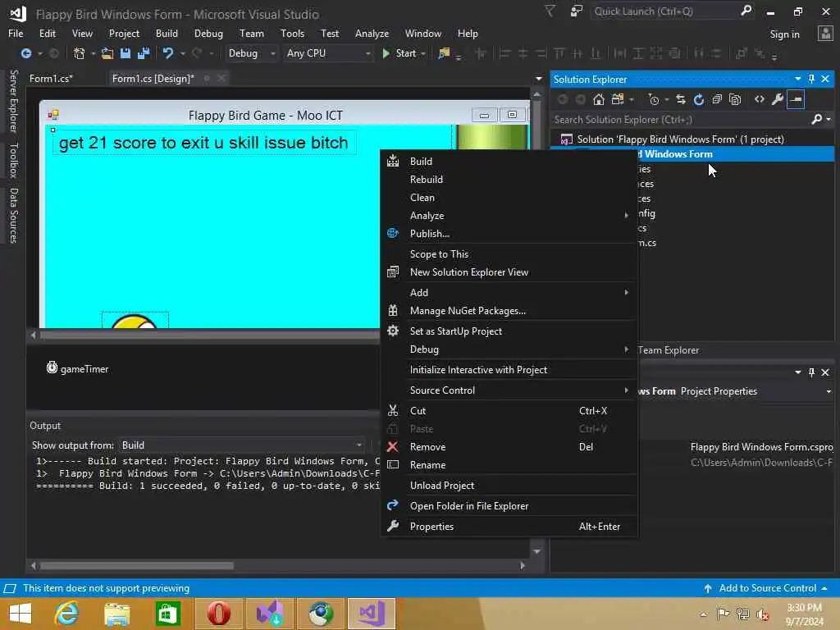This screenshot has height=630, width=840.
Task: Click the notifications flag icon in title bar
Action: point(550,11)
